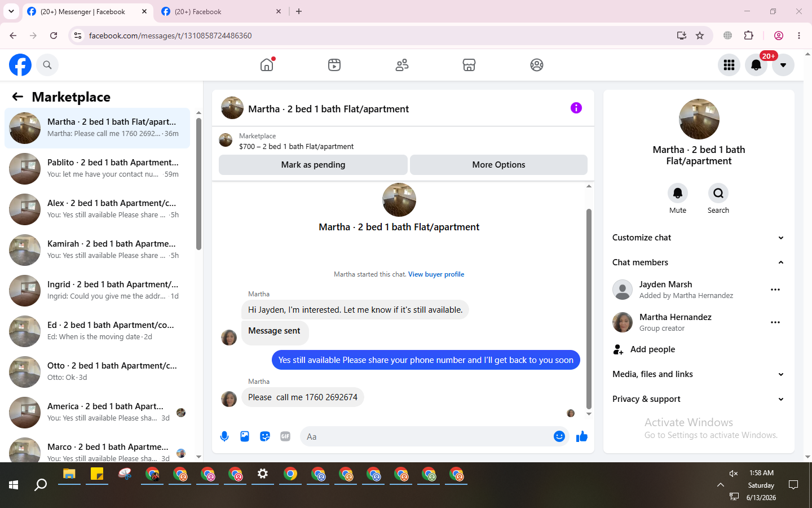
Task: Open a new browser tab
Action: pos(299,11)
